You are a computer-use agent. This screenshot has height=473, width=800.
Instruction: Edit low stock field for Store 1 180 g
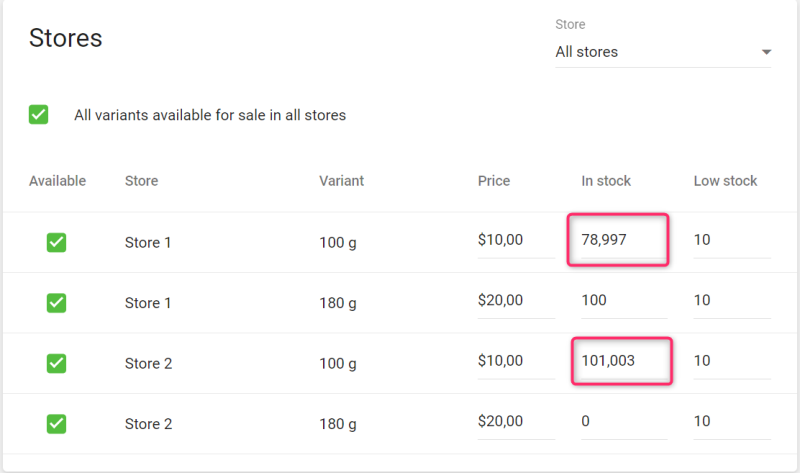click(x=731, y=301)
